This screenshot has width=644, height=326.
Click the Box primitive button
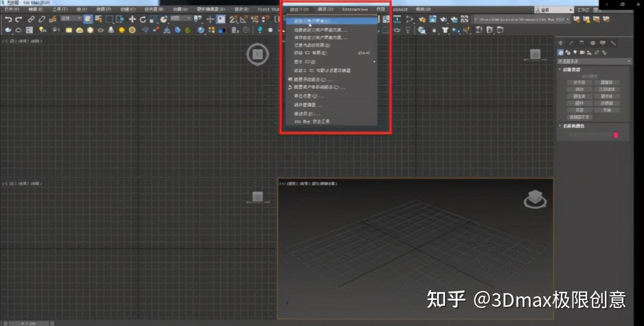(x=578, y=82)
